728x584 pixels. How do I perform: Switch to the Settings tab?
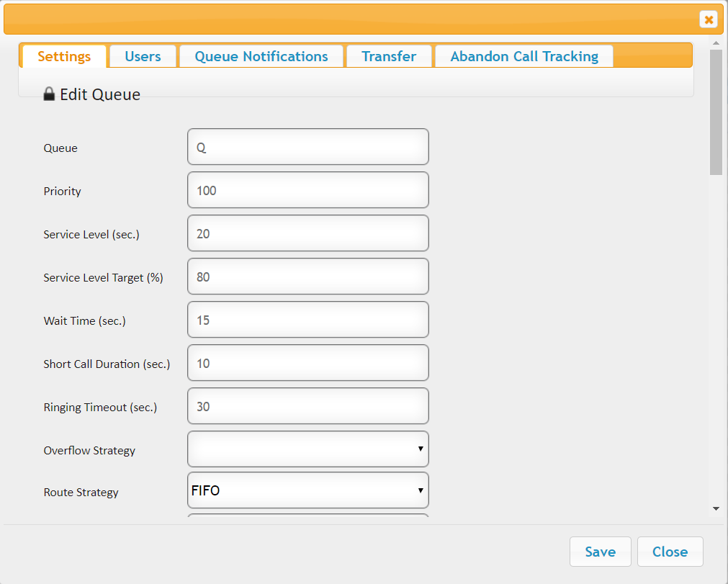[x=64, y=56]
